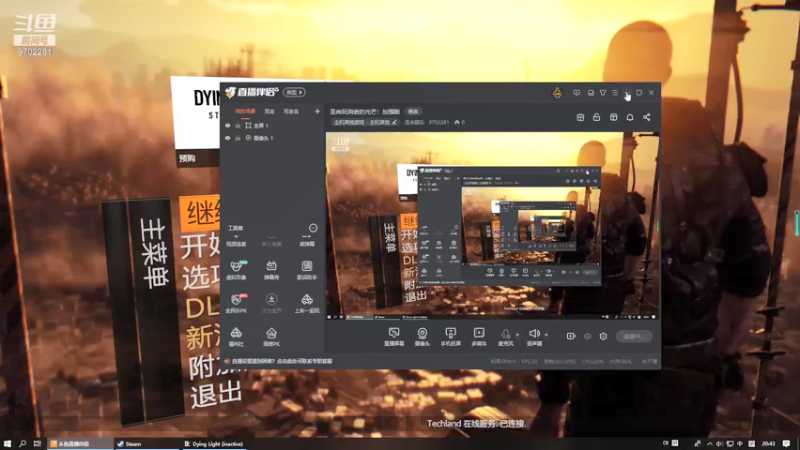Screen dimensions: 800x450
Task: Open the 同房PK house tool
Action: coord(271,337)
